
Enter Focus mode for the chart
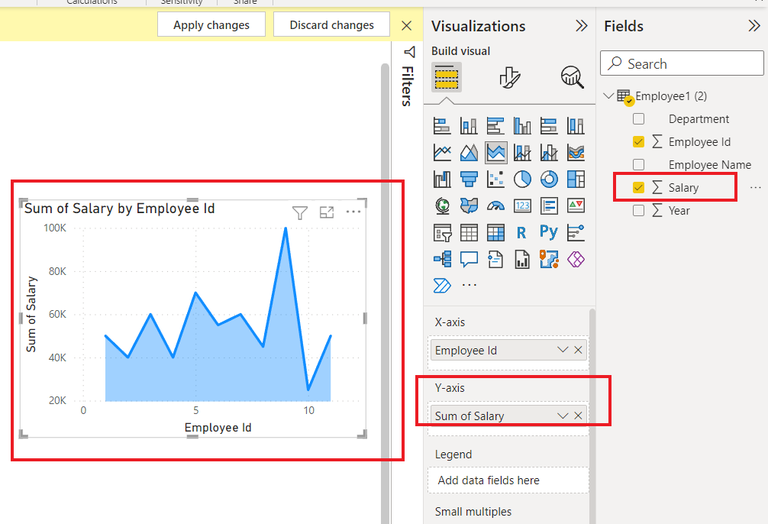tap(327, 213)
